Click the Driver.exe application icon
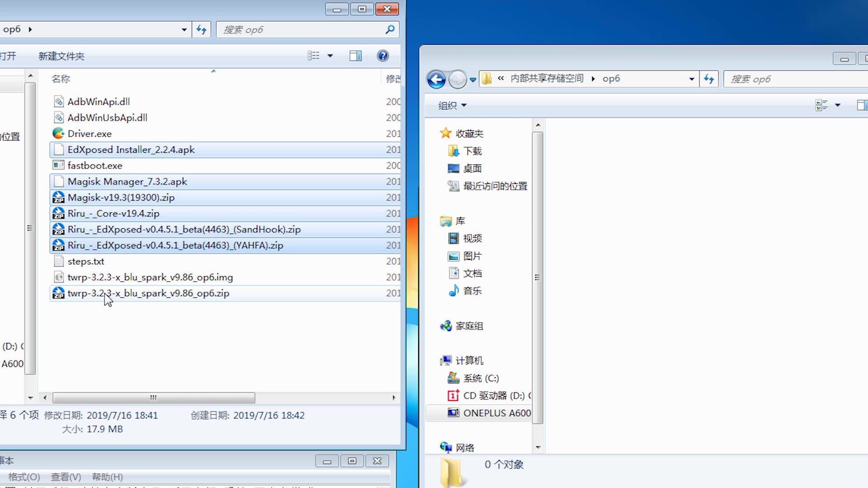 58,133
